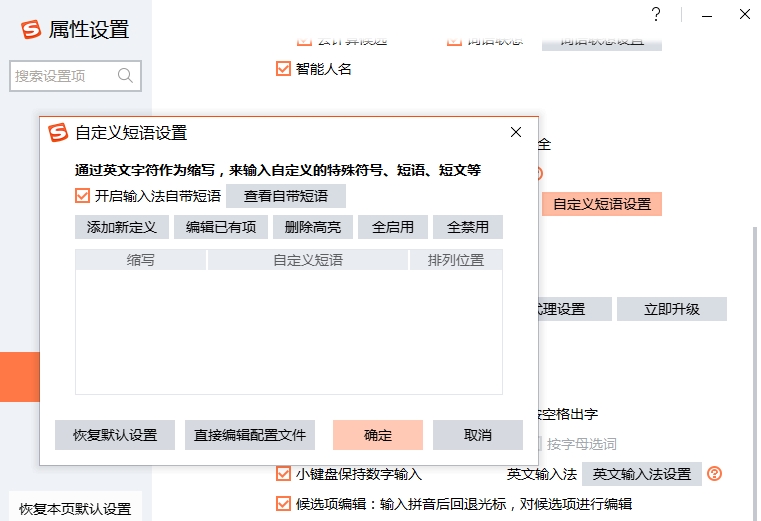
Task: Click the magnifier search icon
Action: click(x=125, y=75)
